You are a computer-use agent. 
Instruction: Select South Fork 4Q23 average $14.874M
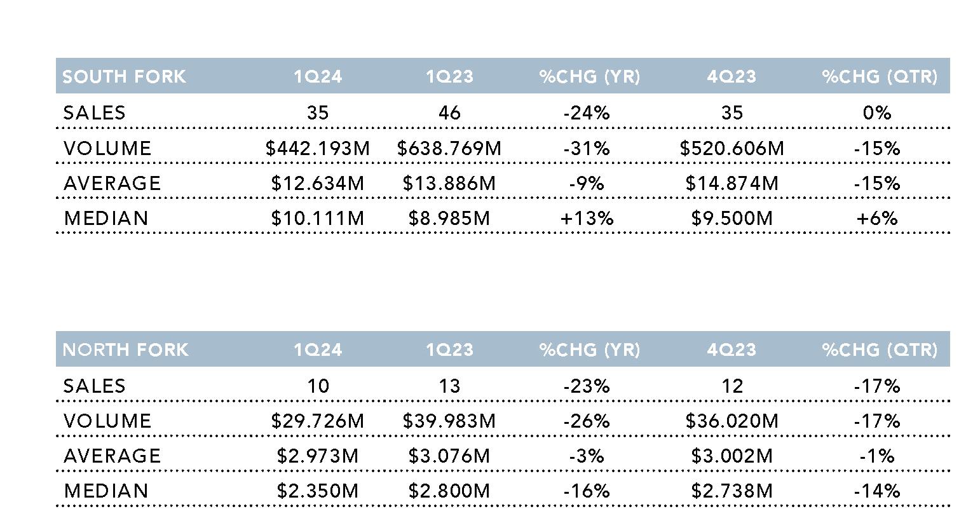click(732, 184)
